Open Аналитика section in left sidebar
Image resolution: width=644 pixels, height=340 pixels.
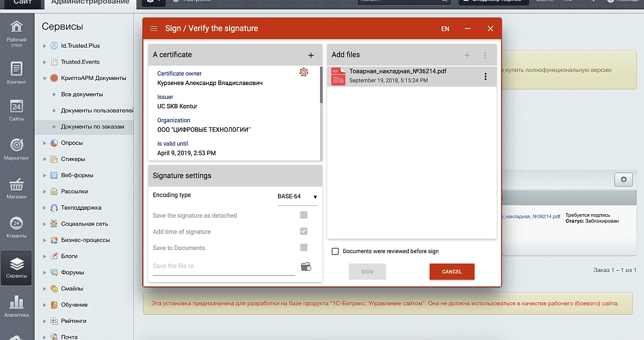pyautogui.click(x=16, y=306)
